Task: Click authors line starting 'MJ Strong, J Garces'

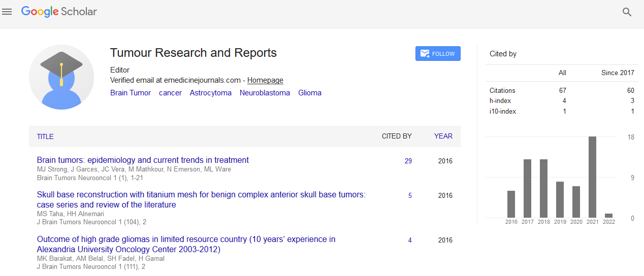Action: coord(134,169)
